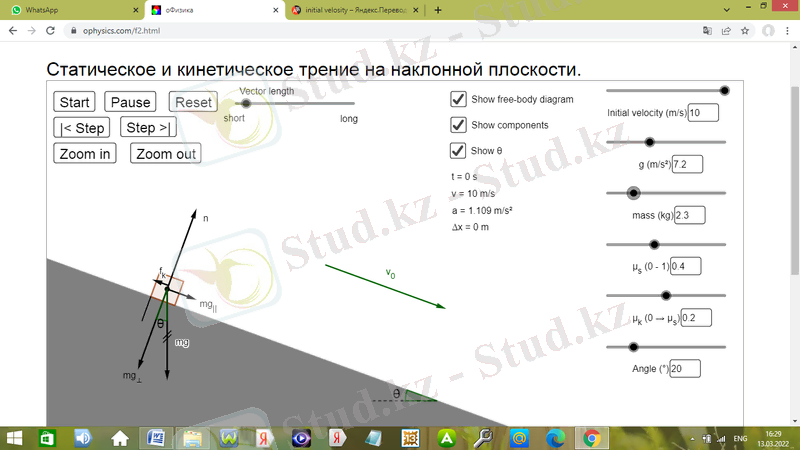Click the address bar URL
Viewport: 800px width, 450px height.
(121, 31)
